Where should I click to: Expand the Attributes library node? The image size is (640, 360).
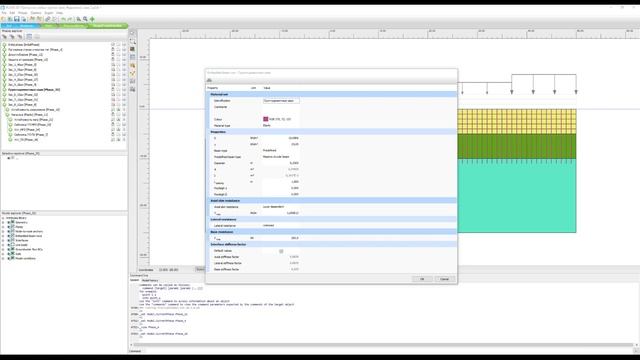point(3,218)
